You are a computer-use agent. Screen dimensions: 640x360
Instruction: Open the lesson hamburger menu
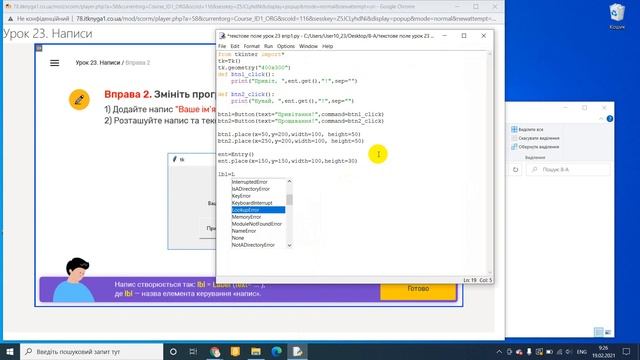tap(54, 63)
